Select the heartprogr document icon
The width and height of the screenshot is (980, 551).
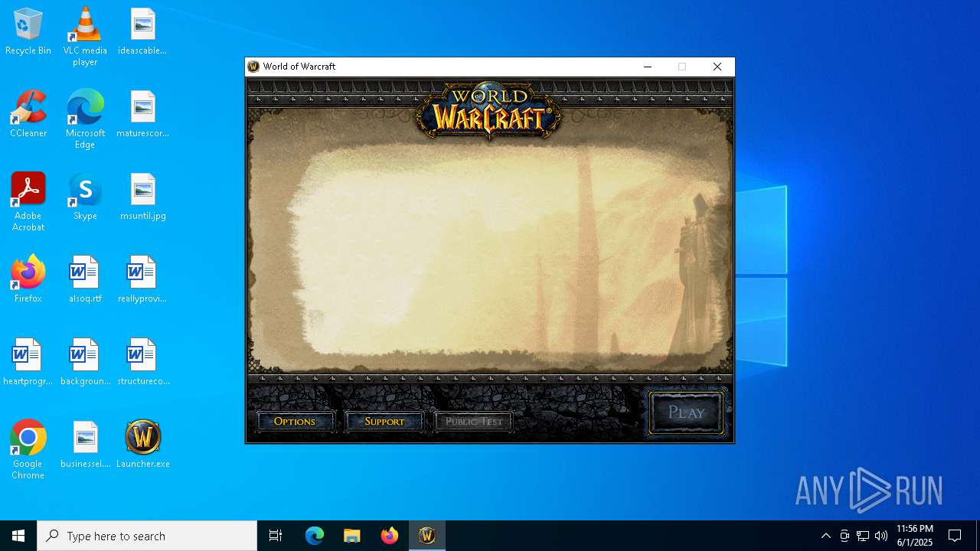pyautogui.click(x=28, y=363)
